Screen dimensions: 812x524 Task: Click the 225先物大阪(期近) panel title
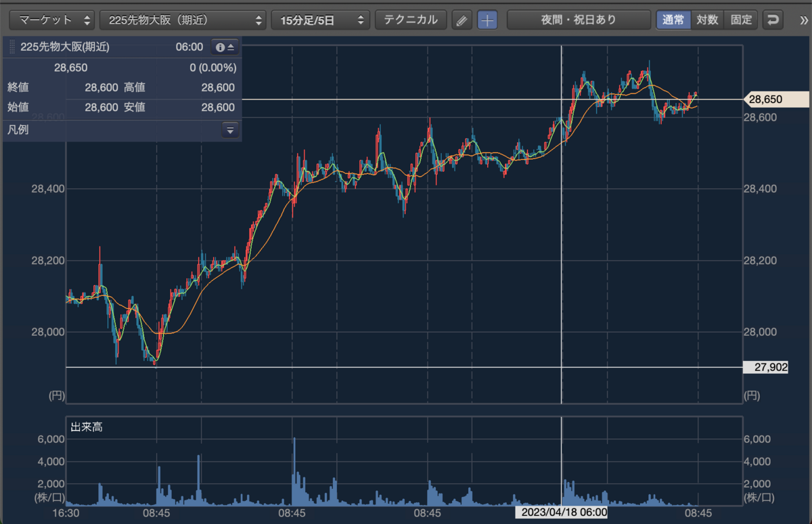65,47
